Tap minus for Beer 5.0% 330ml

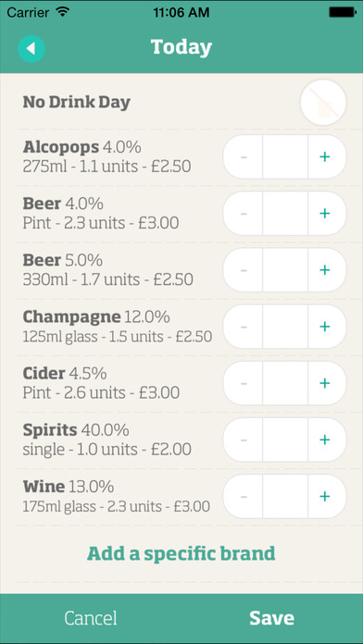pos(243,270)
